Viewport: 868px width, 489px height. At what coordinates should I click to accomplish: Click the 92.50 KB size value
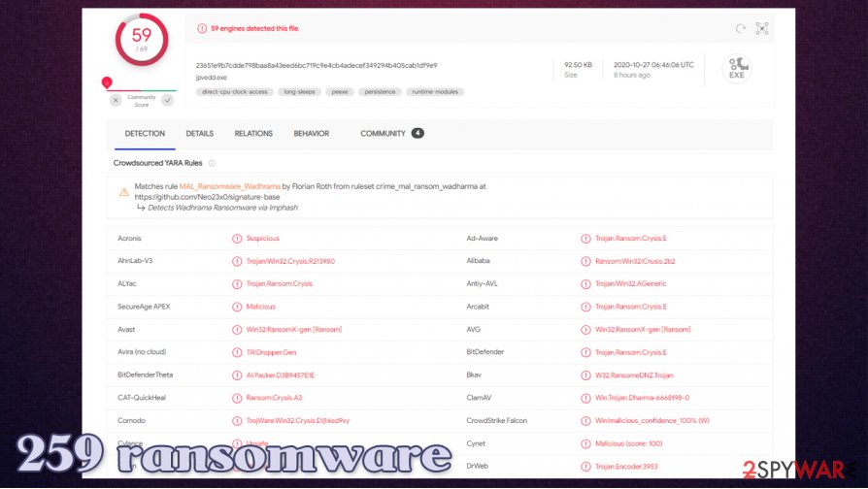pyautogui.click(x=578, y=65)
